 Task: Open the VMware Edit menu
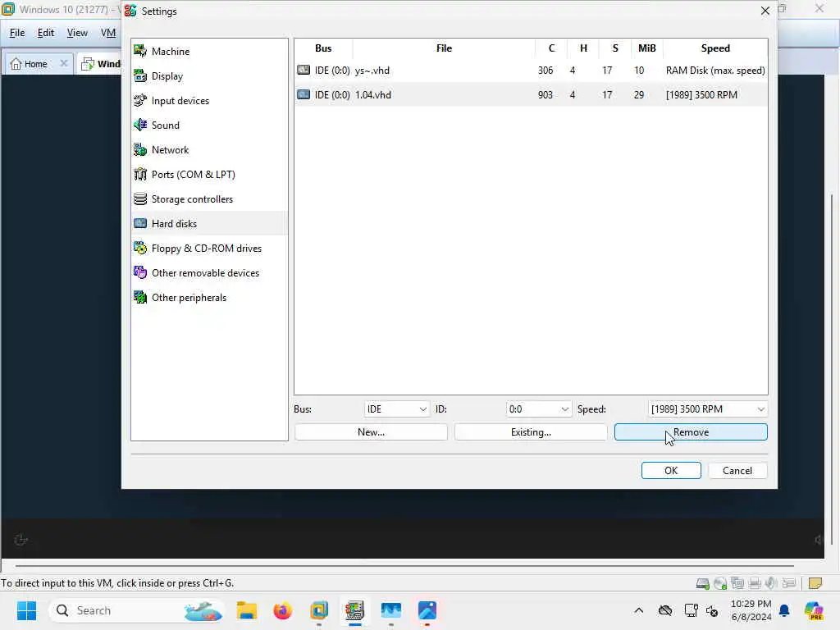point(46,33)
